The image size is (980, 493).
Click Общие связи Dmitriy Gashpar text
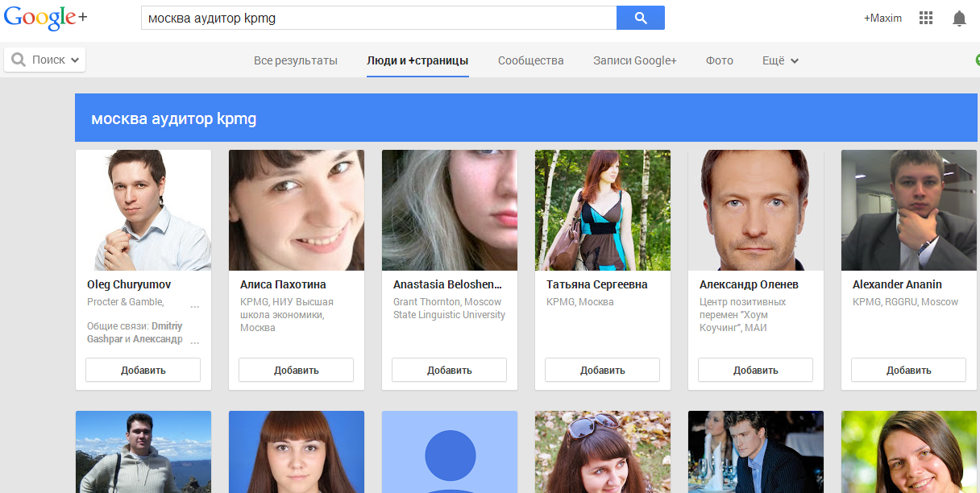135,333
